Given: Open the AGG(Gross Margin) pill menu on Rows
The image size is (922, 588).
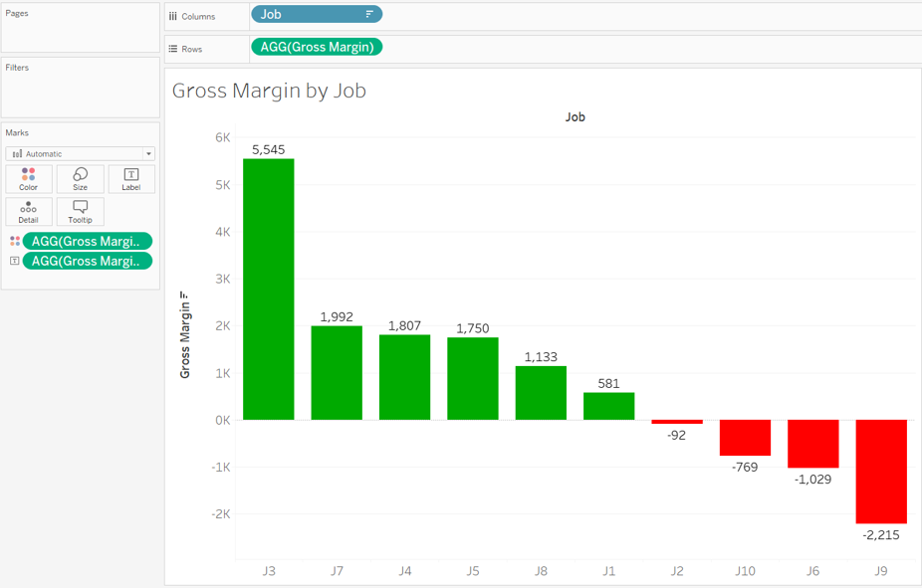Looking at the screenshot, I should (317, 47).
